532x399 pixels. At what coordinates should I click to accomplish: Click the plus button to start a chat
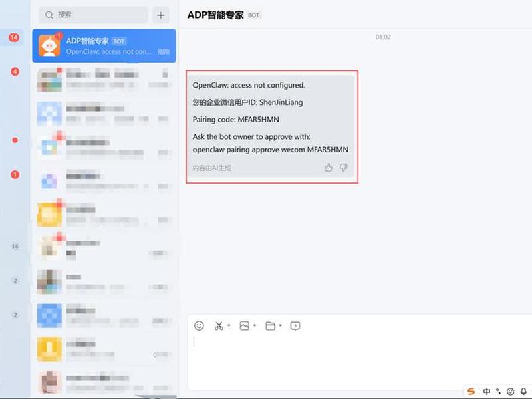pos(161,15)
